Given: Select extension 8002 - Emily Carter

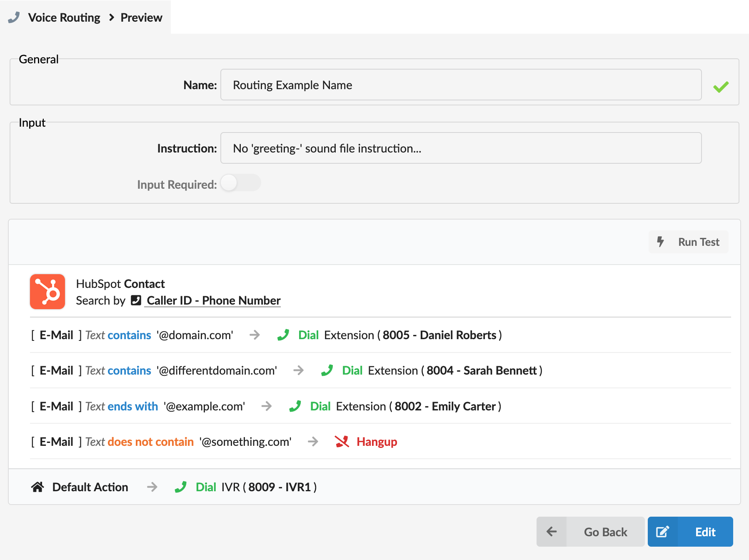Looking at the screenshot, I should pyautogui.click(x=445, y=406).
